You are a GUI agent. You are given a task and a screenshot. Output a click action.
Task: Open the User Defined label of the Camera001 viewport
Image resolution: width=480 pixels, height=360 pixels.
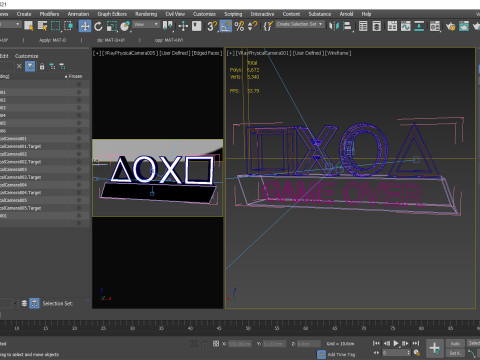pos(308,53)
